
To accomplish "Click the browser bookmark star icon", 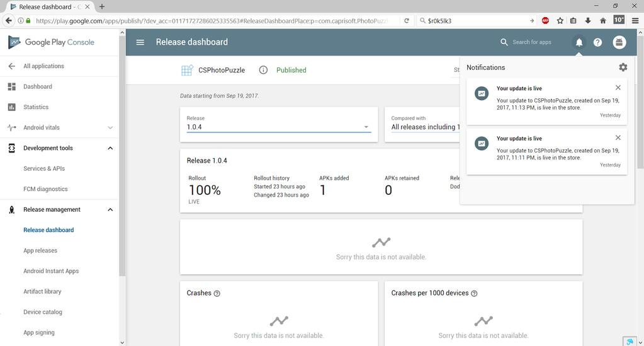I will pos(560,21).
